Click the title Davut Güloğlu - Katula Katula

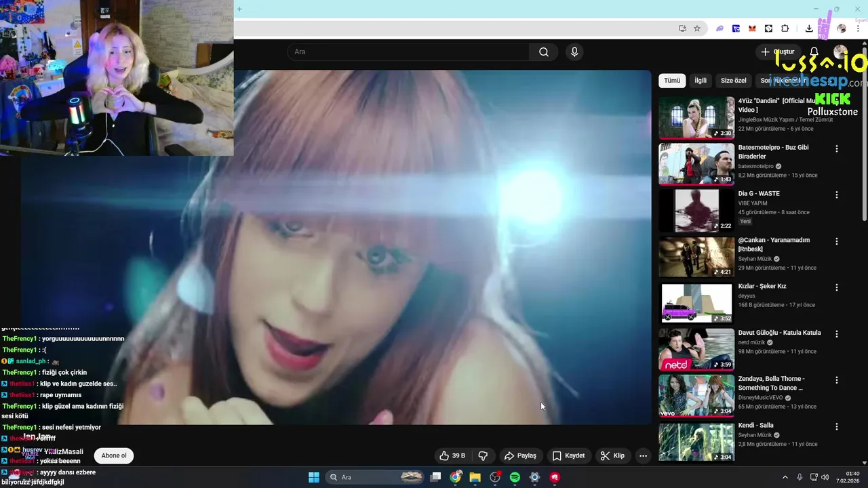coord(779,333)
